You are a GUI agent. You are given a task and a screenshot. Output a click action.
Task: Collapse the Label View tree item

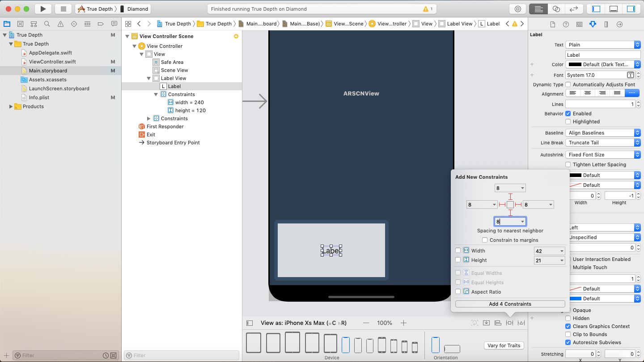pyautogui.click(x=149, y=78)
